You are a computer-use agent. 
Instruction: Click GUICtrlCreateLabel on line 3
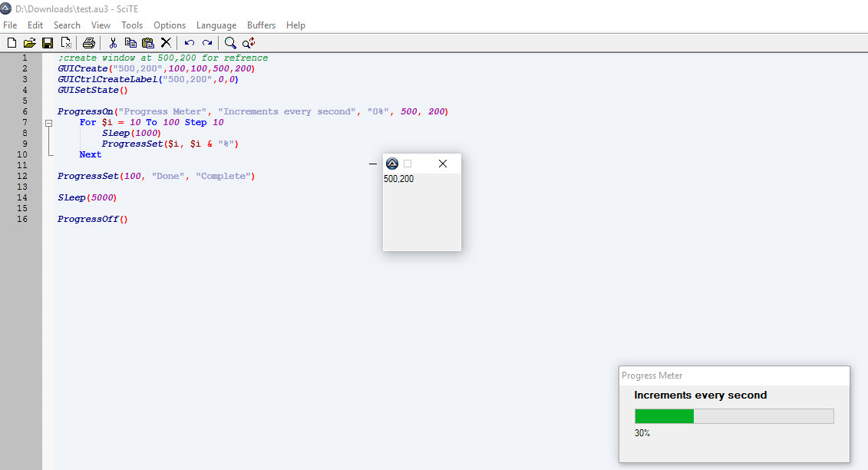coord(148,79)
